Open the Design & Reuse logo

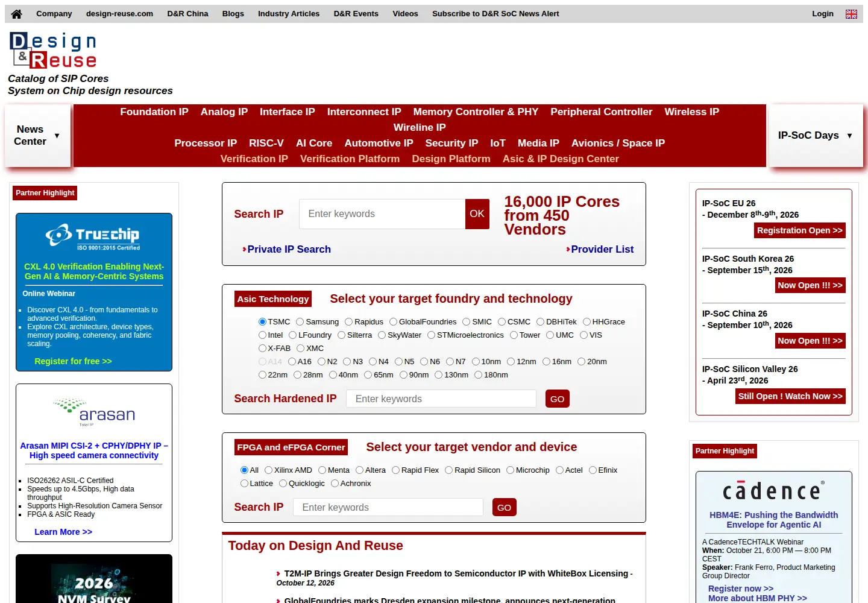53,50
